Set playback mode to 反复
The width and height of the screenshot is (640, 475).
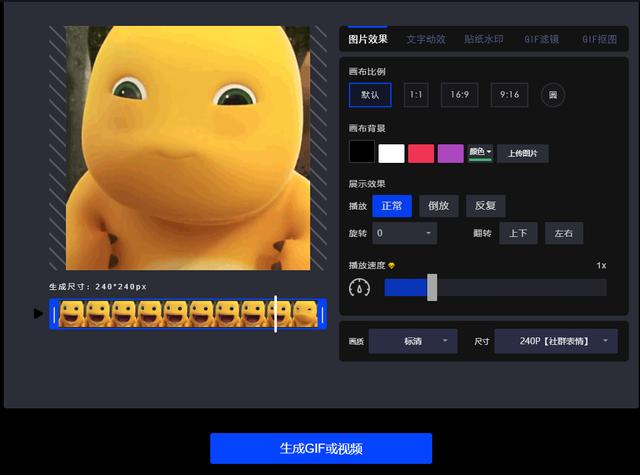(x=486, y=206)
